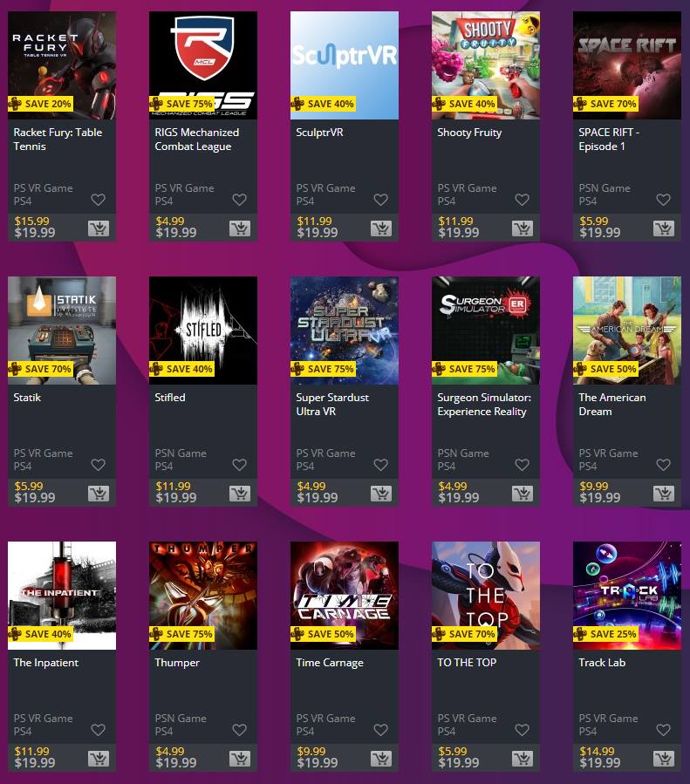The width and height of the screenshot is (690, 784).
Task: Add Thumper to the shopping cart
Action: point(240,759)
